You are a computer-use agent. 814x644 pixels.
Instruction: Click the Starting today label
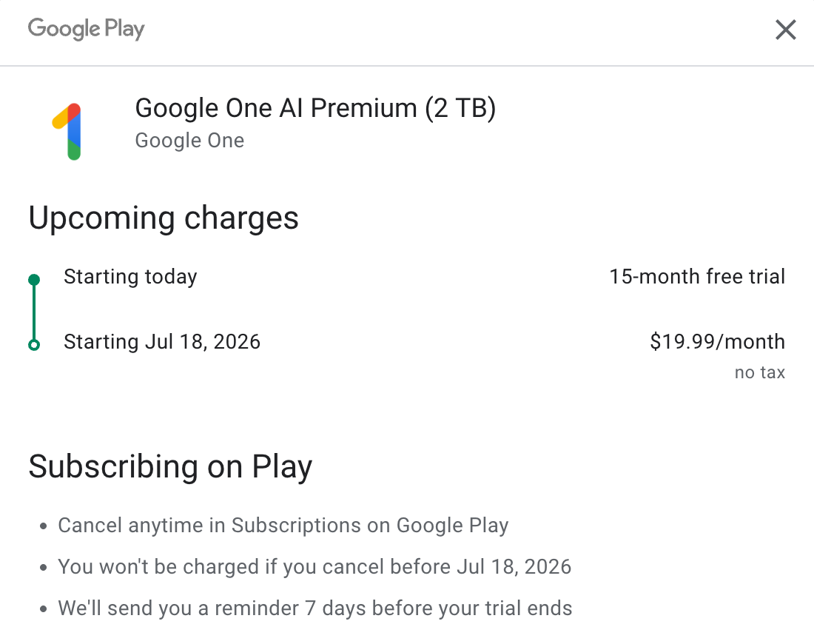point(130,277)
